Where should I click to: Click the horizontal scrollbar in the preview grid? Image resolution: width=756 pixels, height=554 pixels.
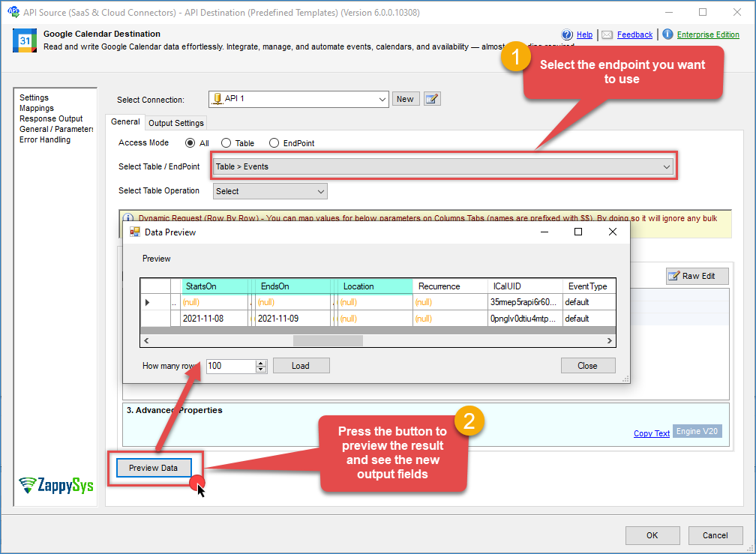(x=328, y=340)
